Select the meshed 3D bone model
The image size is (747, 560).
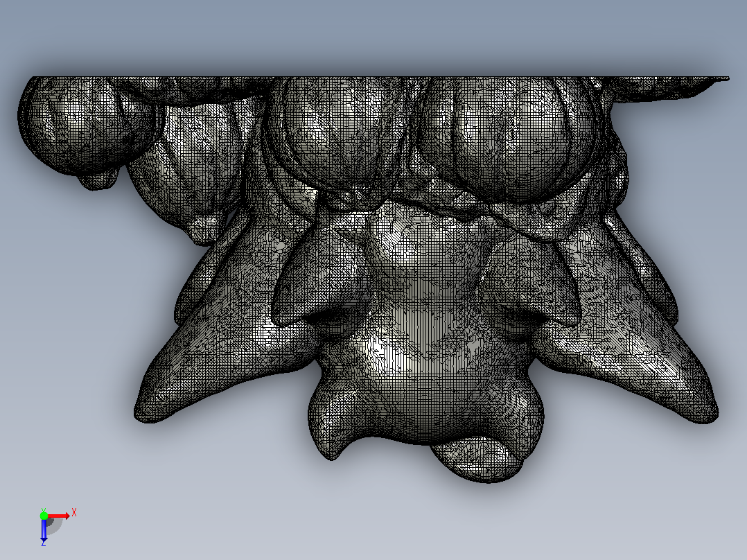pos(373,279)
